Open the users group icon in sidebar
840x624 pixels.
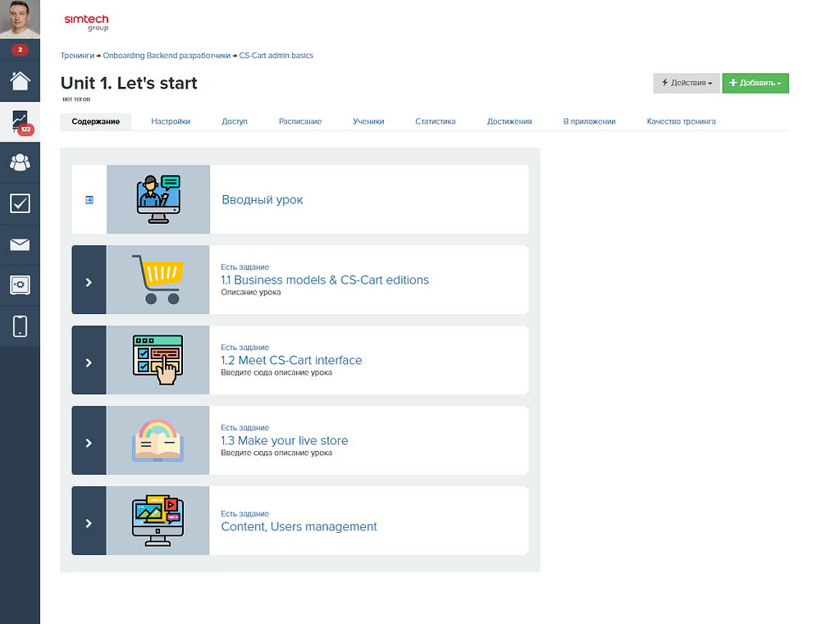[20, 162]
